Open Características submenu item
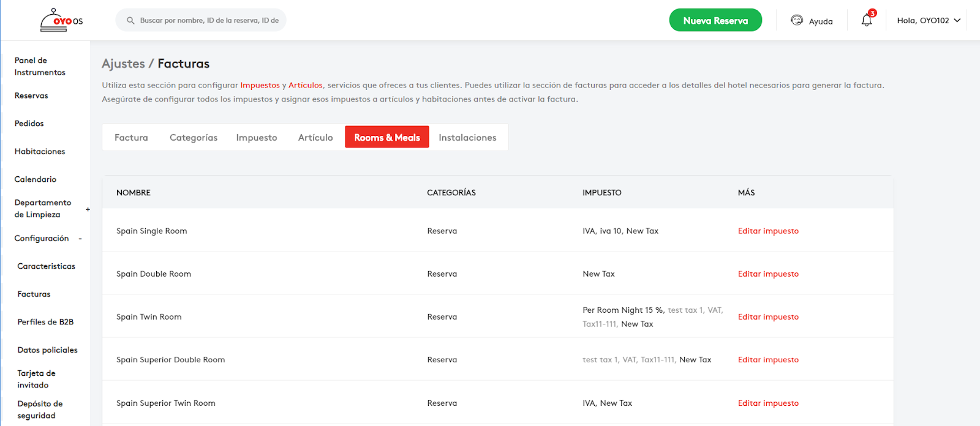The image size is (980, 426). click(x=47, y=266)
